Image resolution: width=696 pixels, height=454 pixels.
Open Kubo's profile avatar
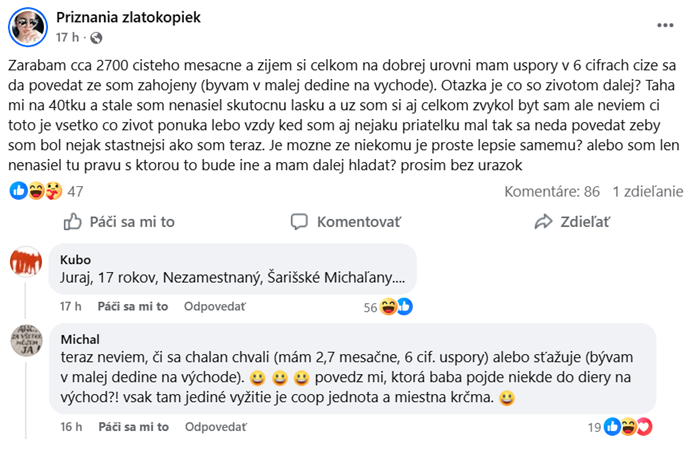(x=26, y=261)
